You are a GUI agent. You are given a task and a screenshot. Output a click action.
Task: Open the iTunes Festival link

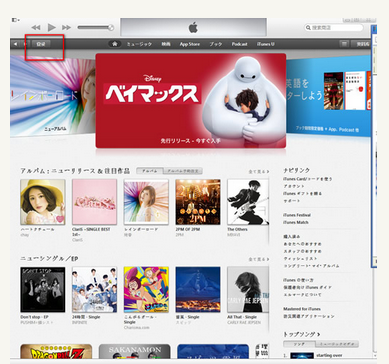click(x=297, y=215)
